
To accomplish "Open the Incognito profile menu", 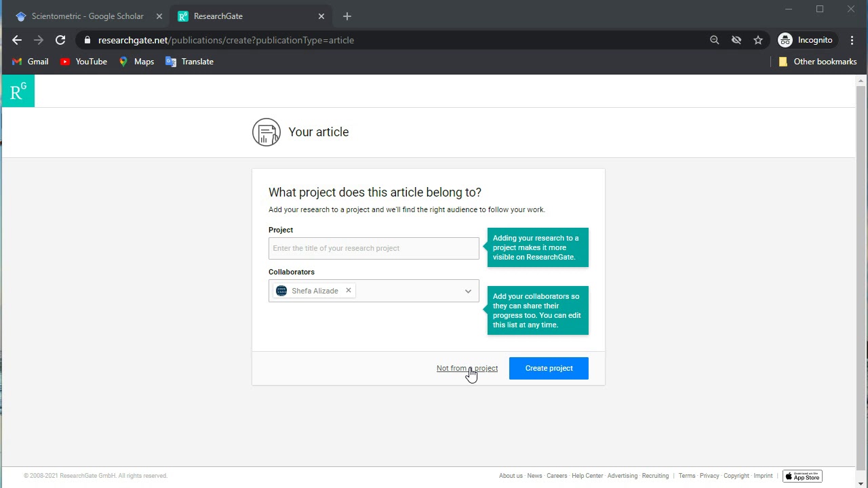I will (x=806, y=40).
